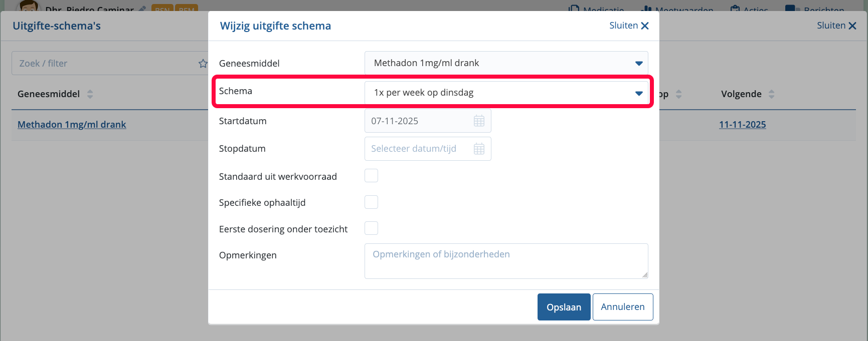The height and width of the screenshot is (341, 868).
Task: Open the Startdatum calendar picker icon
Action: [479, 121]
